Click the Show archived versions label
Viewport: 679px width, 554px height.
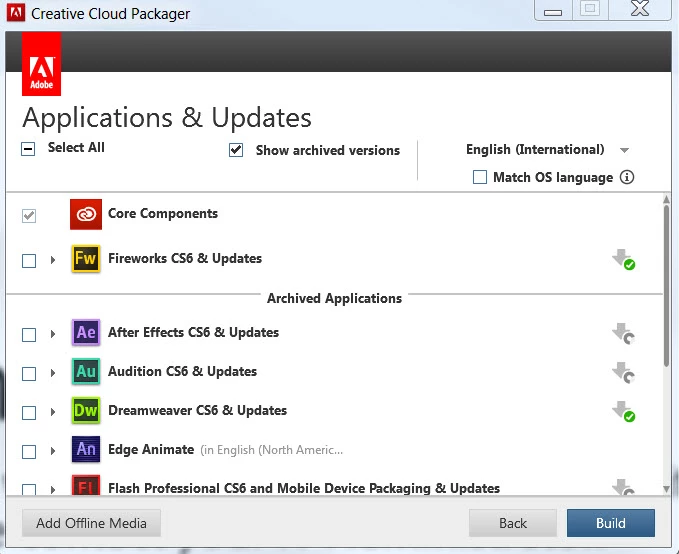328,150
